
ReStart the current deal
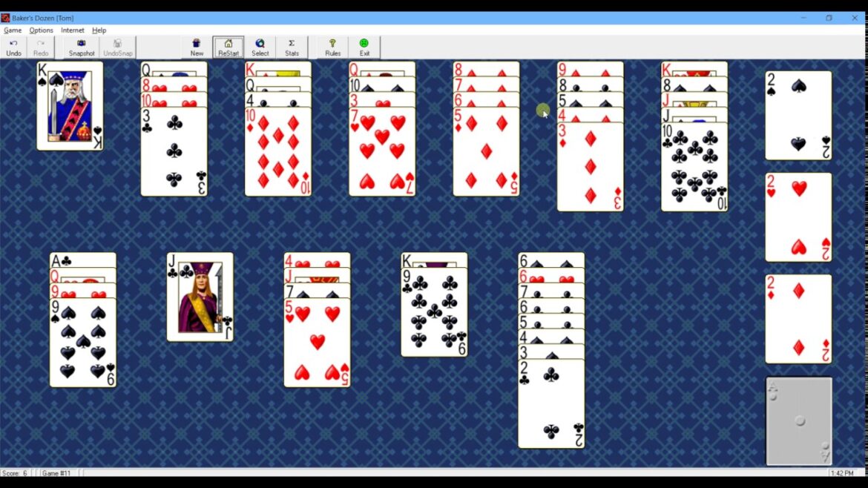coord(228,46)
